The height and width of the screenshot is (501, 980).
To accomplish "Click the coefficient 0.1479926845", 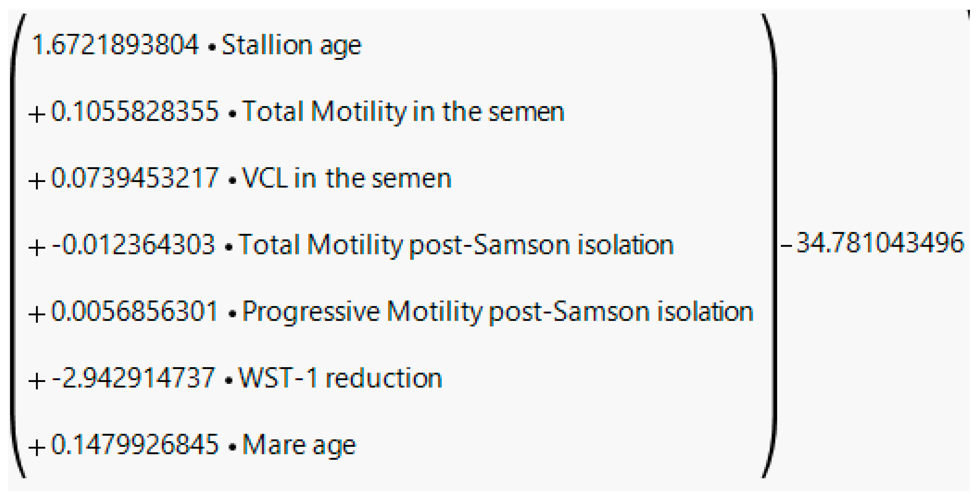I will [x=135, y=445].
